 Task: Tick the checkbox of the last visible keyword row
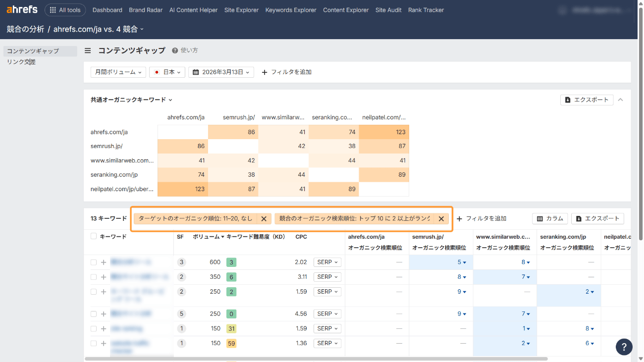tap(93, 343)
